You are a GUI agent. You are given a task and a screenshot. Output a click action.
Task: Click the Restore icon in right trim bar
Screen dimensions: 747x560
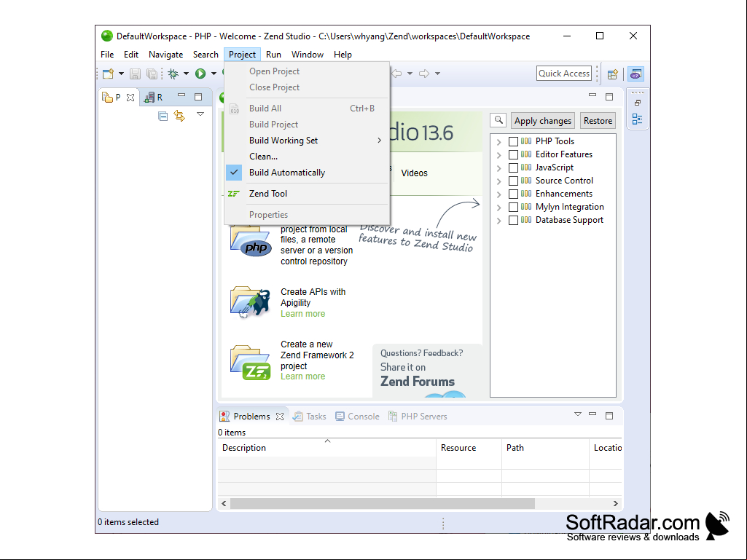click(638, 103)
